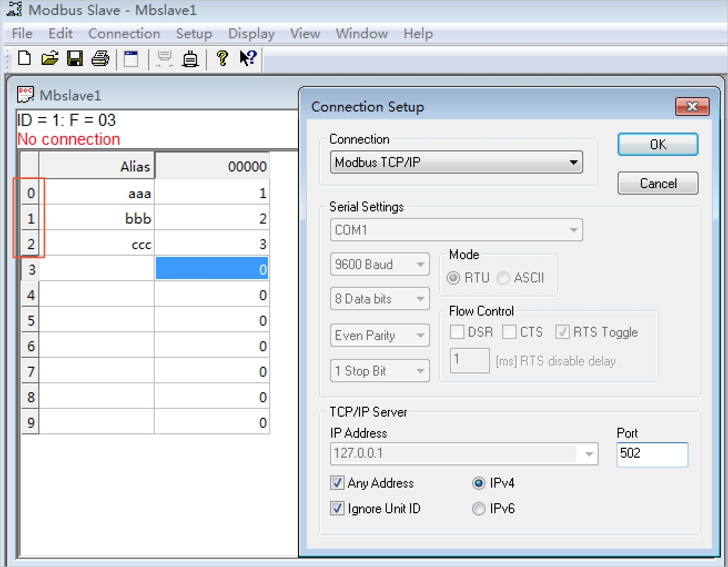This screenshot has width=728, height=567.
Task: Click the context help arrow icon
Action: coord(248,58)
